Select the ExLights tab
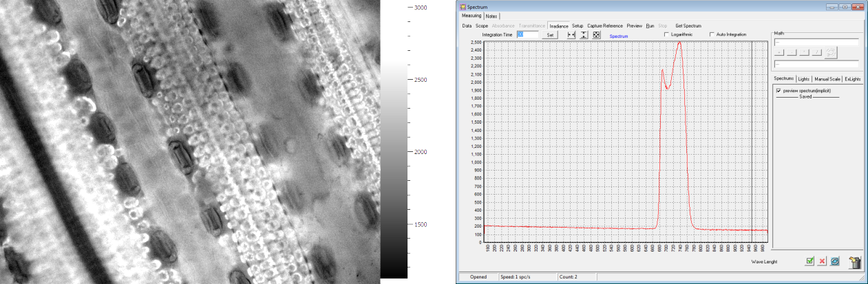Image resolution: width=868 pixels, height=284 pixels. [852, 79]
